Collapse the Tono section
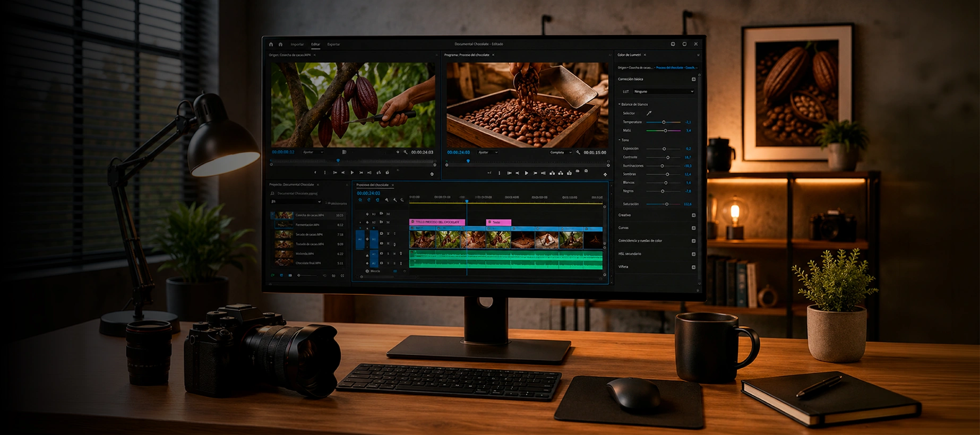Image resolution: width=980 pixels, height=435 pixels. tap(619, 140)
